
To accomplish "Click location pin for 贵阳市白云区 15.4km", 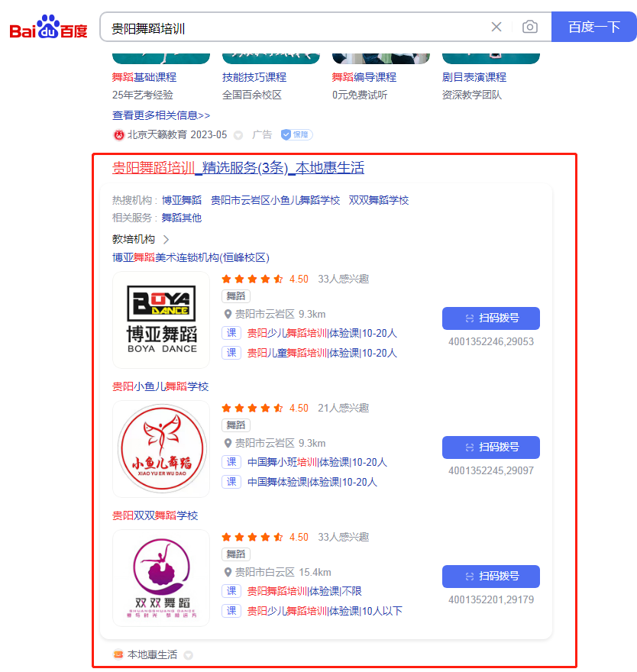I will point(228,572).
